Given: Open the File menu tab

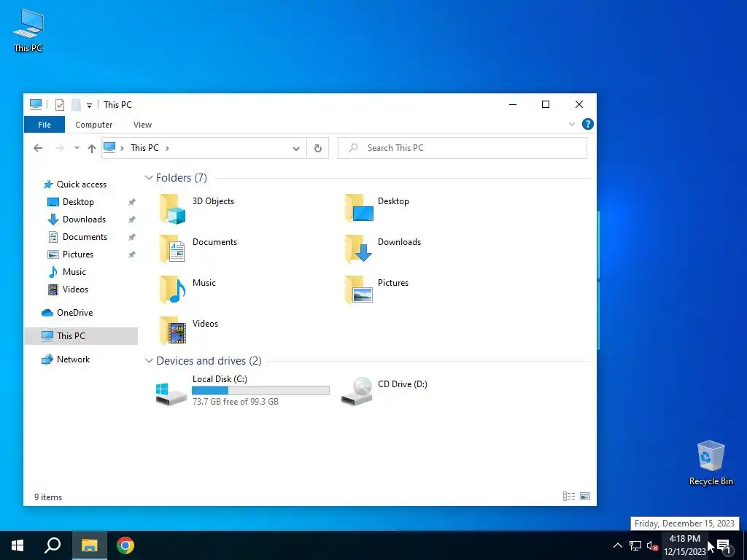Looking at the screenshot, I should (x=44, y=125).
